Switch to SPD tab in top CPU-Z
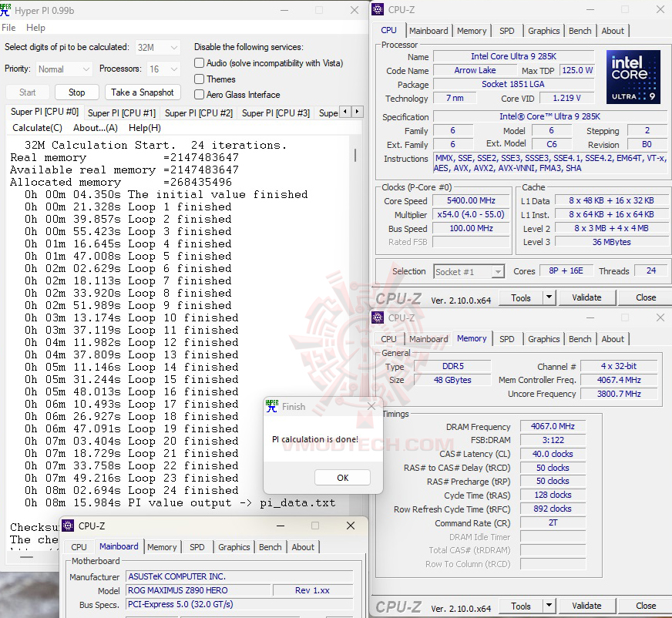 click(x=506, y=31)
